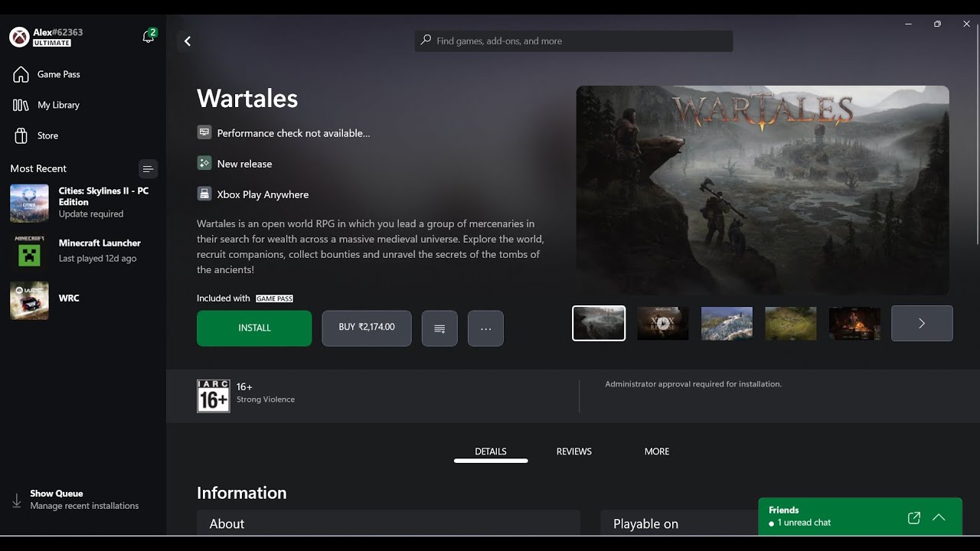Click the Playable on section header
This screenshot has height=551, width=980.
(x=645, y=524)
